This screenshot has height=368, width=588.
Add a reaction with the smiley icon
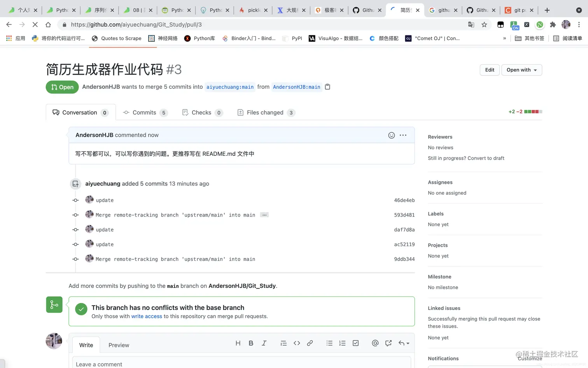pyautogui.click(x=392, y=135)
